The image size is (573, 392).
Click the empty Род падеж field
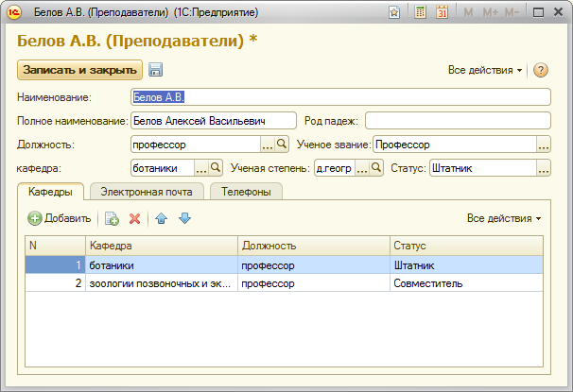coord(458,121)
